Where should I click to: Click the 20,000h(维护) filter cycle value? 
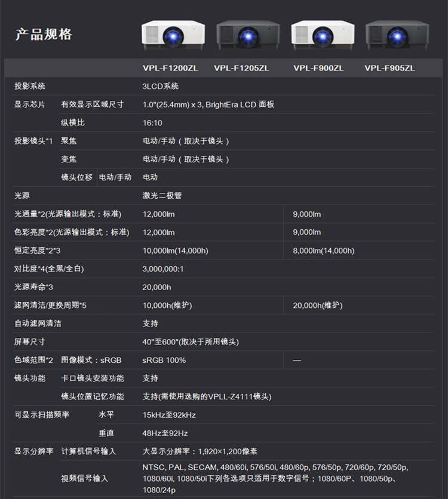coord(317,305)
